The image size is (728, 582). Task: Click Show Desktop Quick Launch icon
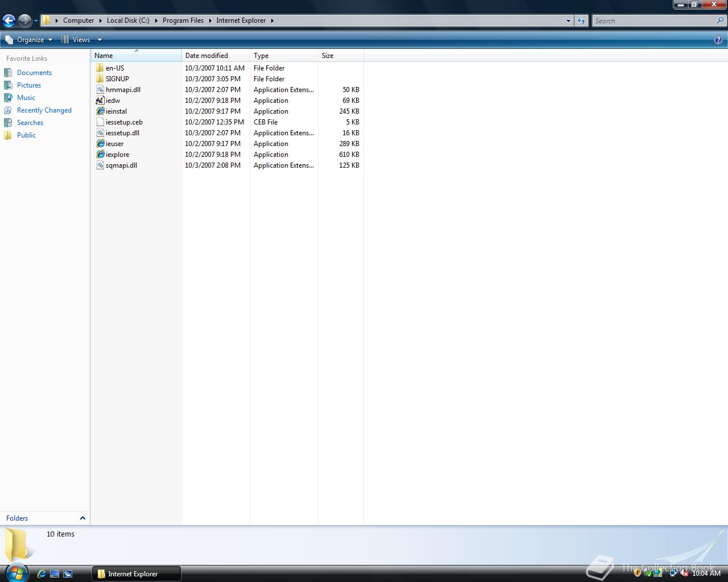(55, 573)
